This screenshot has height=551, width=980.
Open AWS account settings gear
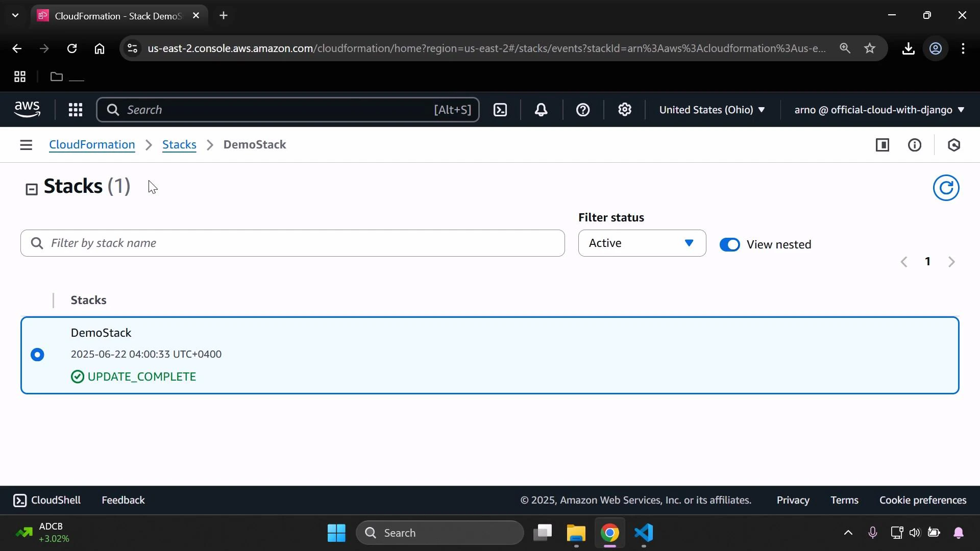click(x=625, y=110)
